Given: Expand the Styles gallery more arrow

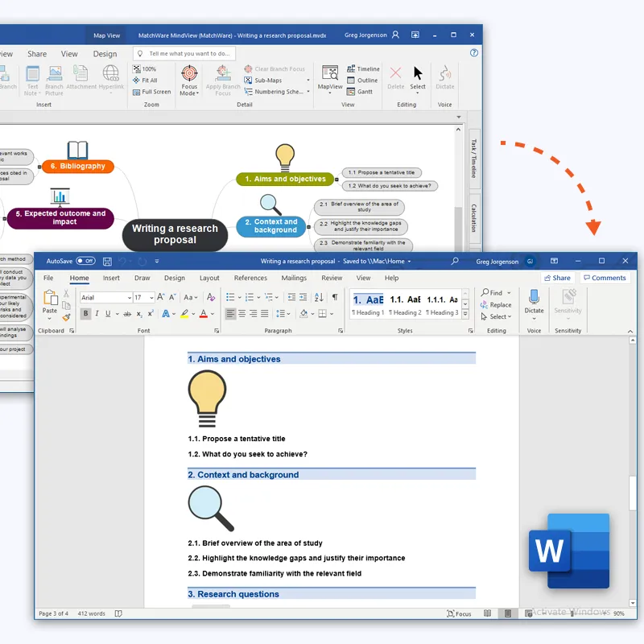Looking at the screenshot, I should click(465, 312).
